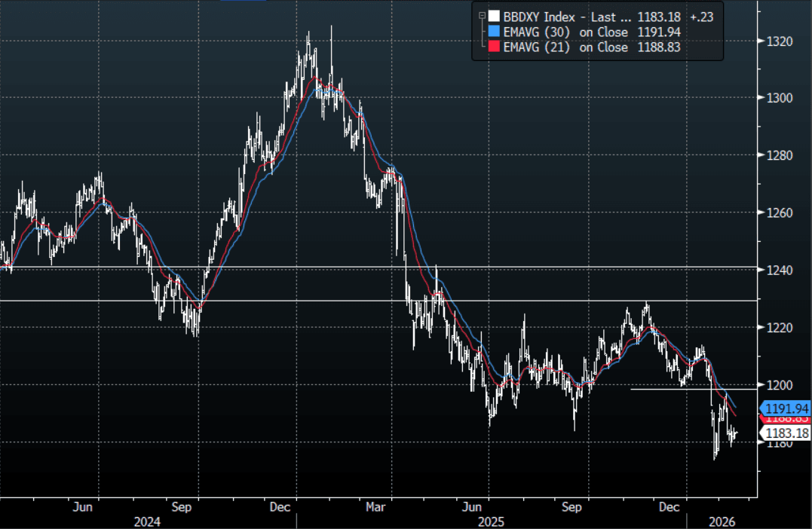Select the 1260 level on price axis

pyautogui.click(x=782, y=213)
